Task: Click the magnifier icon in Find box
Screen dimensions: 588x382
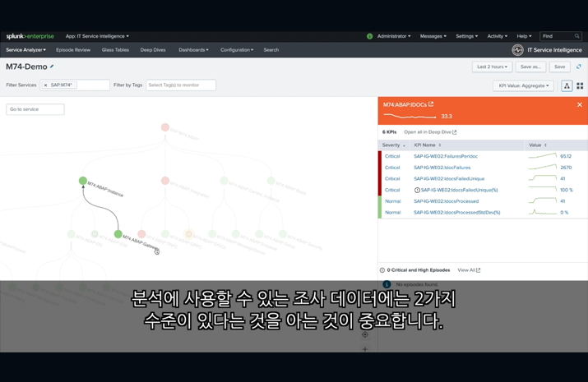Action: tap(576, 36)
